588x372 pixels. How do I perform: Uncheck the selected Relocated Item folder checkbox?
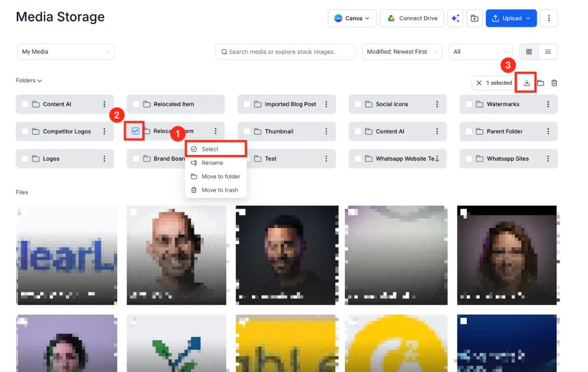point(135,131)
